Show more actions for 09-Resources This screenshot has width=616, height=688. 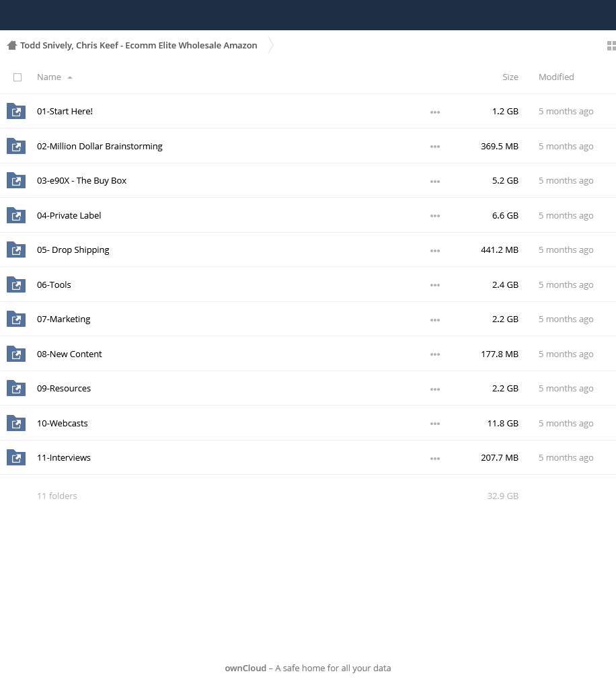point(435,389)
